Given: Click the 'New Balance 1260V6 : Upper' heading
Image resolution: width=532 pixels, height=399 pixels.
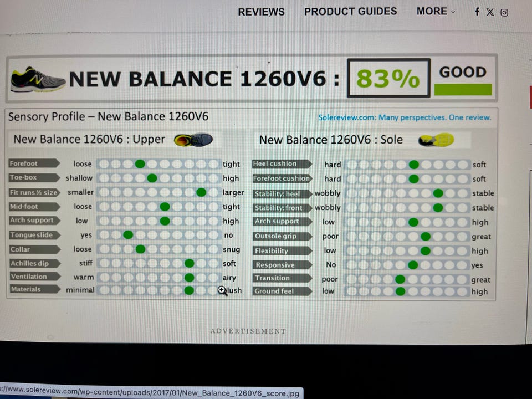Looking at the screenshot, I should tap(89, 140).
